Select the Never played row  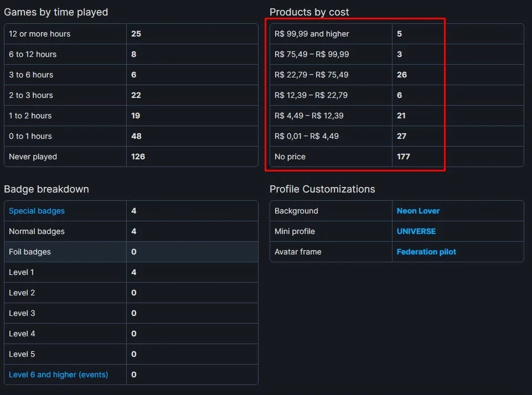click(131, 157)
